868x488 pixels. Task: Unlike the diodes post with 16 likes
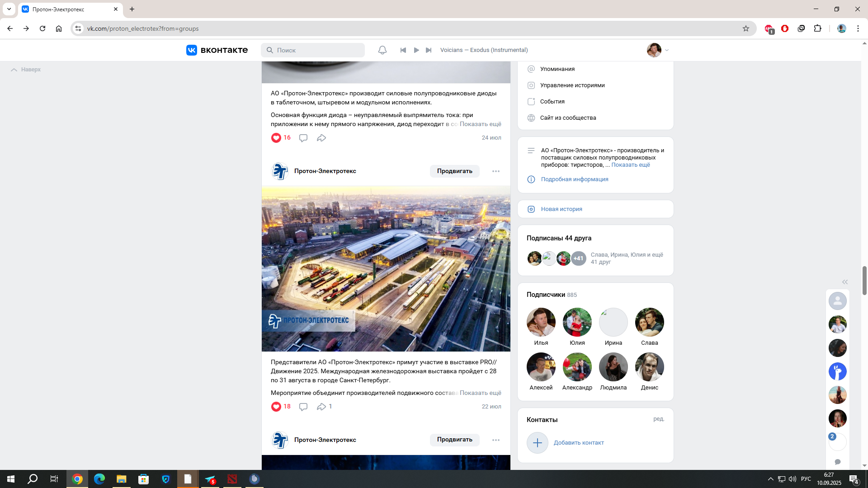[x=276, y=138]
